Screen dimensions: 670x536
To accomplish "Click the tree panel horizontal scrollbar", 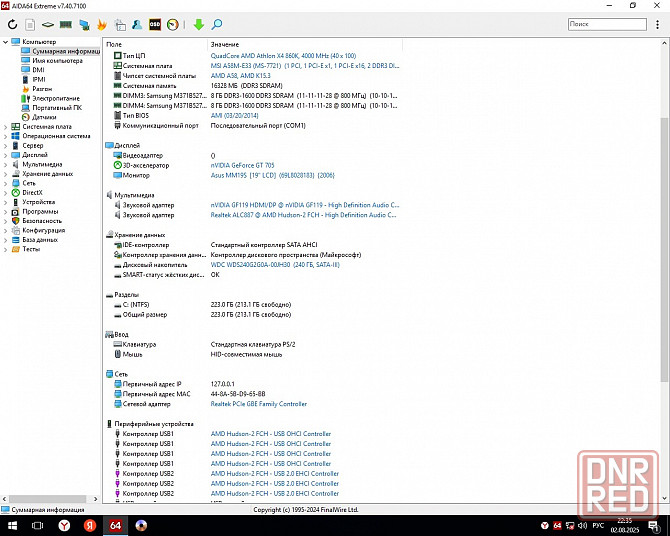I will pyautogui.click(x=47, y=499).
